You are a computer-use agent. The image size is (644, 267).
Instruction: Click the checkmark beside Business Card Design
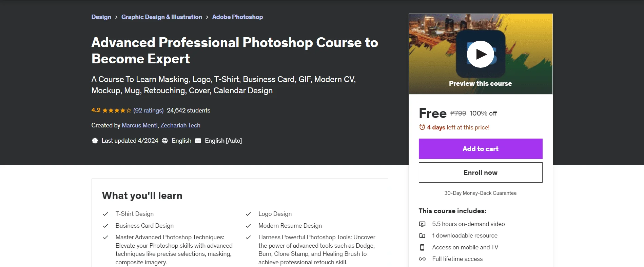click(105, 226)
